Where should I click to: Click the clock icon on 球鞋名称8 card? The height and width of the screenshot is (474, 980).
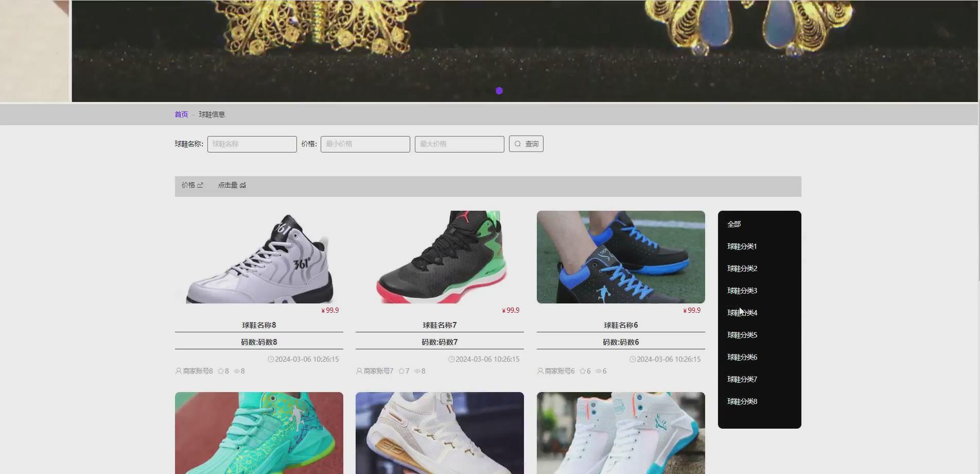(x=271, y=359)
